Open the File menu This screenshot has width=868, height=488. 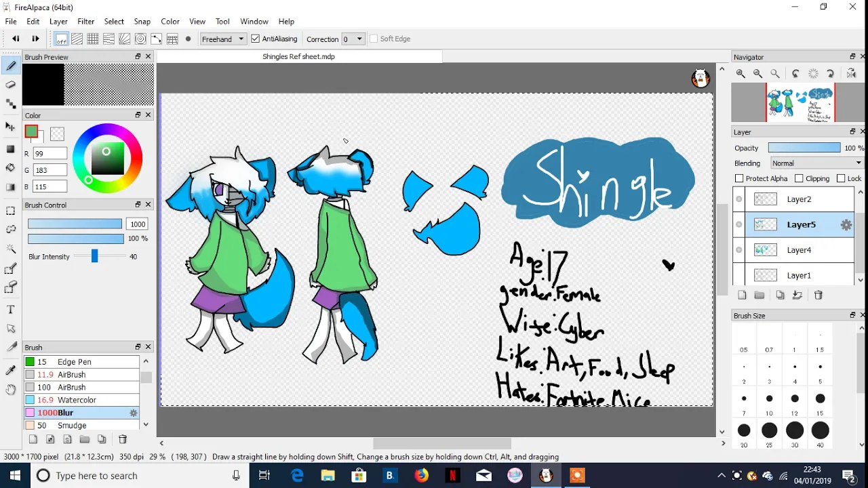tap(11, 22)
